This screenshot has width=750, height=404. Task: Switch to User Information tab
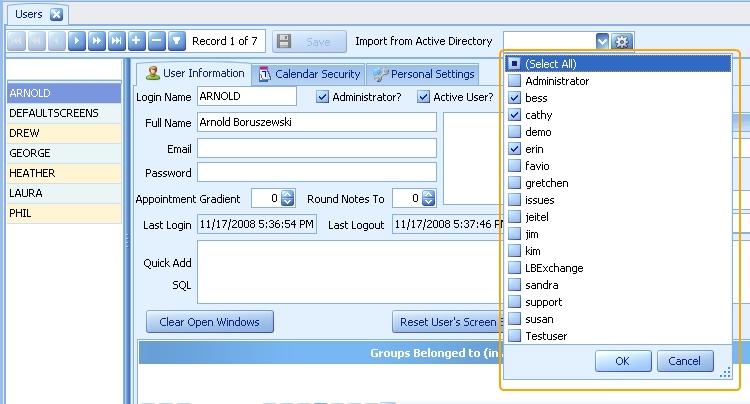click(195, 74)
